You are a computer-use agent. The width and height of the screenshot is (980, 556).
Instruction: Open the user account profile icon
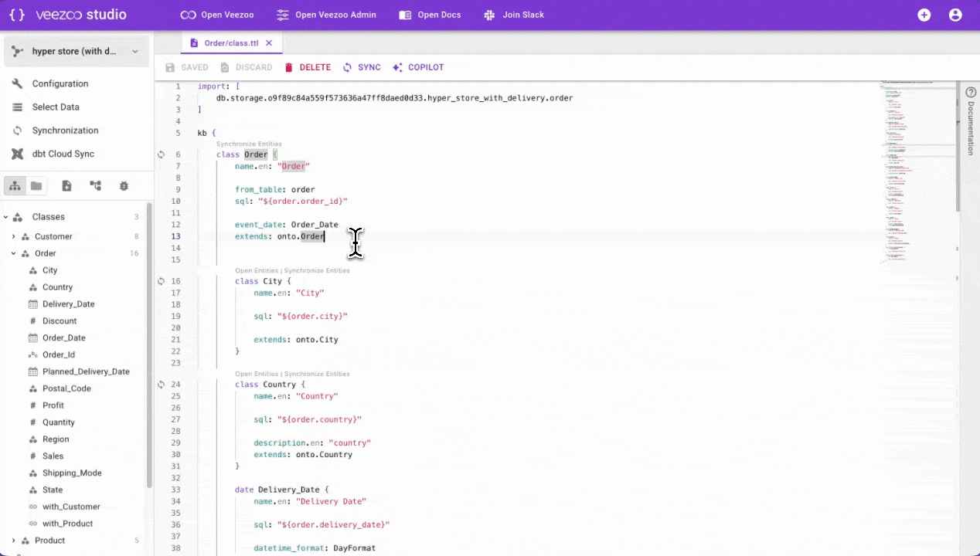pyautogui.click(x=955, y=15)
